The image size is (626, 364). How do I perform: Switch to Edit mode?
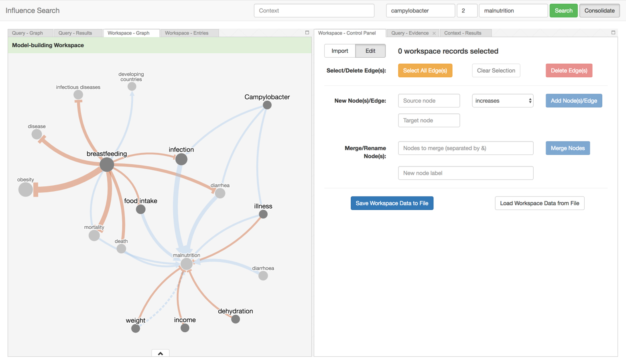coord(370,51)
